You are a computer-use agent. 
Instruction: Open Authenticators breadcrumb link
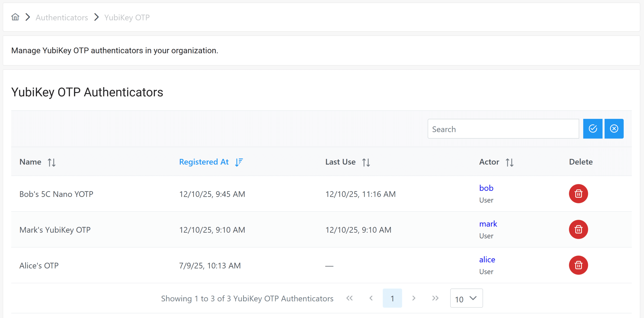coord(62,18)
